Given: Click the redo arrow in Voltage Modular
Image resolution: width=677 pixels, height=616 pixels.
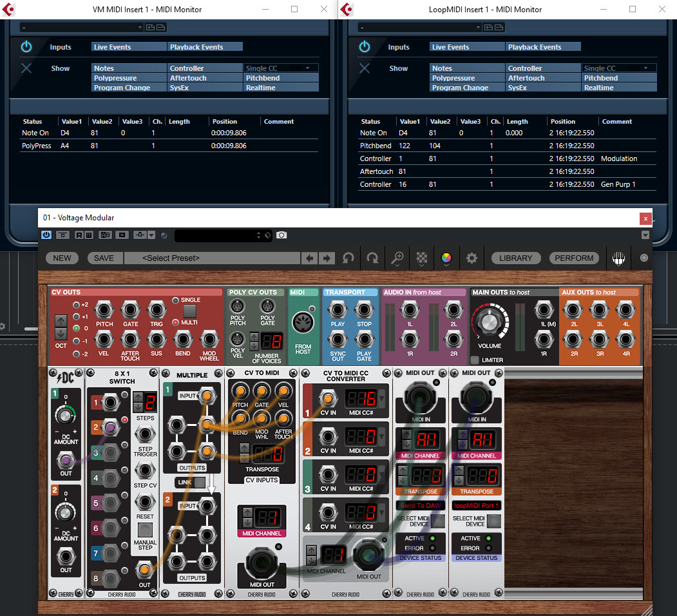Looking at the screenshot, I should click(372, 258).
